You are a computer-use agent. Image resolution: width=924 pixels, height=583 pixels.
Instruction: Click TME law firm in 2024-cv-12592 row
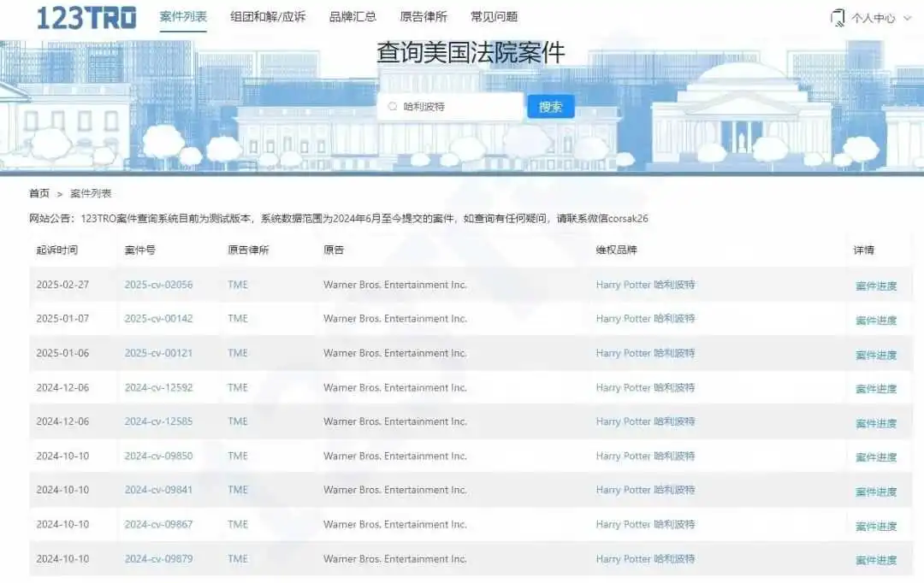coord(238,387)
